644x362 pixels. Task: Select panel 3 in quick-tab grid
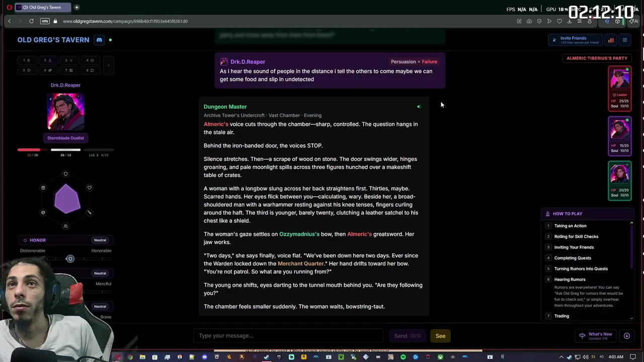pyautogui.click(x=69, y=60)
